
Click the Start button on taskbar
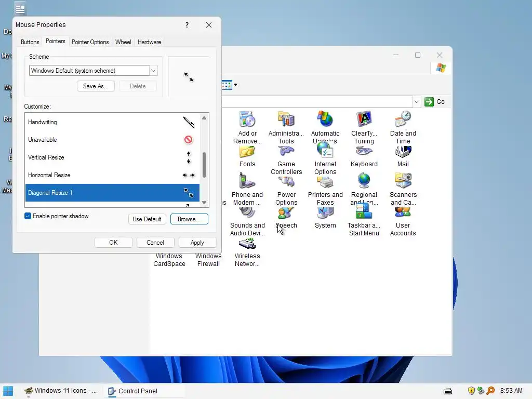coord(8,391)
